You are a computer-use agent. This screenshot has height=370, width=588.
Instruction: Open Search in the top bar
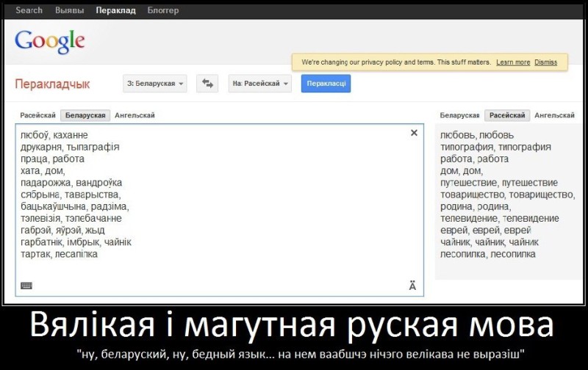(29, 10)
